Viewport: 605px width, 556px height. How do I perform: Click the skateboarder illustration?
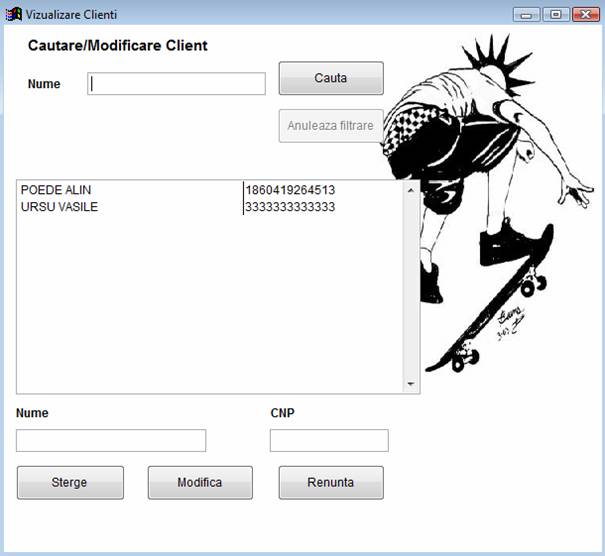click(x=488, y=203)
